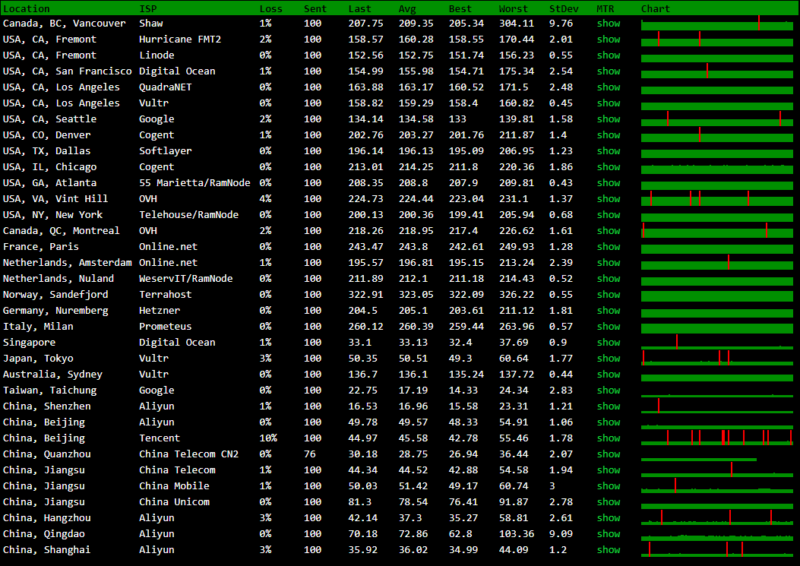The width and height of the screenshot is (800, 566).
Task: Click show link in Tencent Beijing row
Action: coord(608,438)
